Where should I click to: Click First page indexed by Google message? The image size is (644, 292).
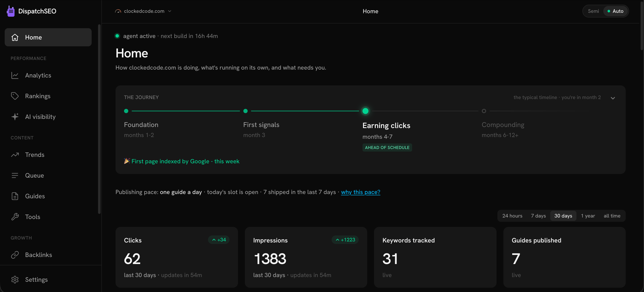[x=185, y=161]
